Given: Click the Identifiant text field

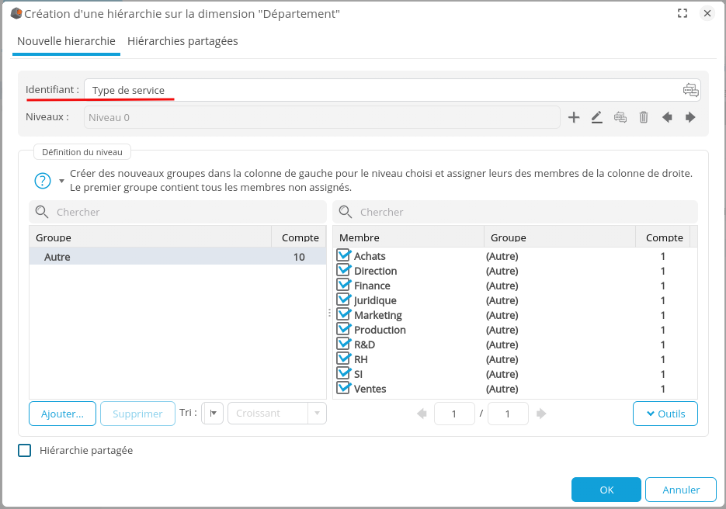Looking at the screenshot, I should (380, 90).
